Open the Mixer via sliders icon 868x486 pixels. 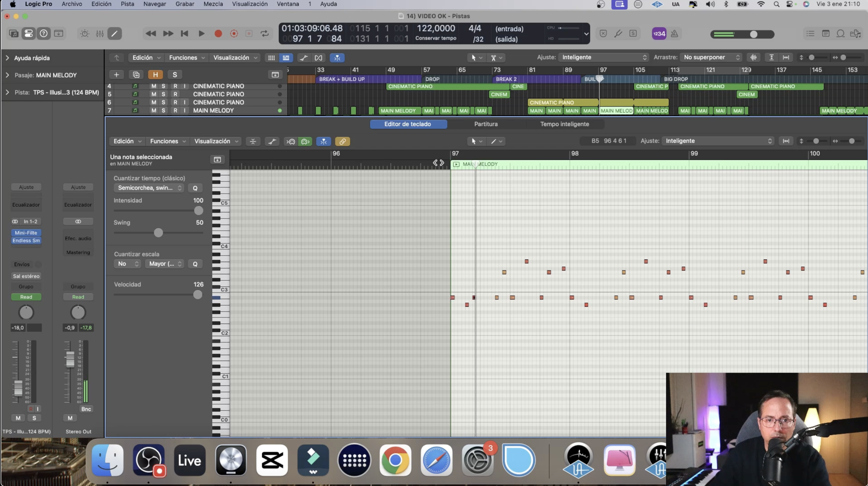point(100,34)
